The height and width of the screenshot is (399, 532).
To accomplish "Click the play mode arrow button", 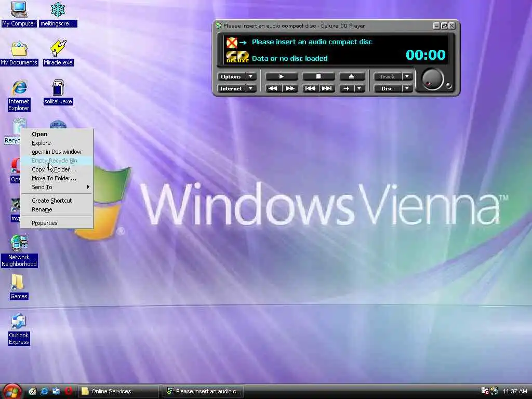I will click(x=346, y=88).
